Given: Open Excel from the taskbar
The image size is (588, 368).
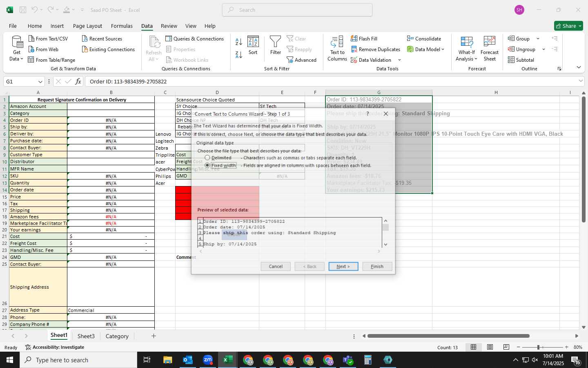Looking at the screenshot, I should [x=228, y=360].
